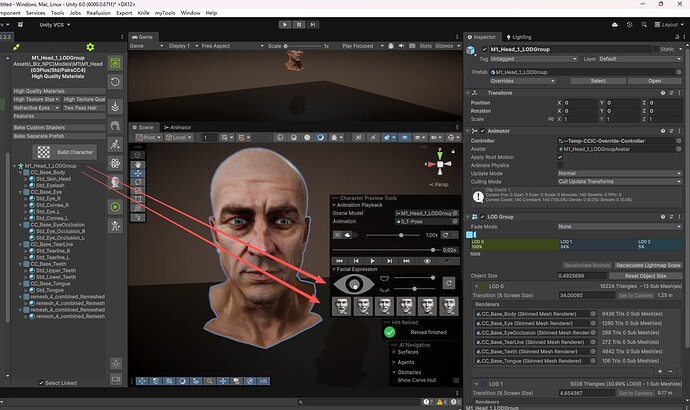Open the Tag Untagged dropdown

coord(534,59)
